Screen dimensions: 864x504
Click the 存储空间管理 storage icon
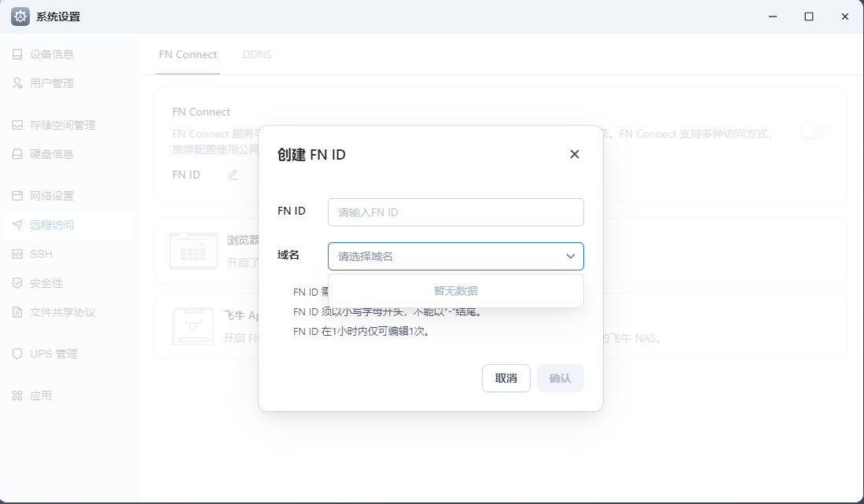point(17,125)
